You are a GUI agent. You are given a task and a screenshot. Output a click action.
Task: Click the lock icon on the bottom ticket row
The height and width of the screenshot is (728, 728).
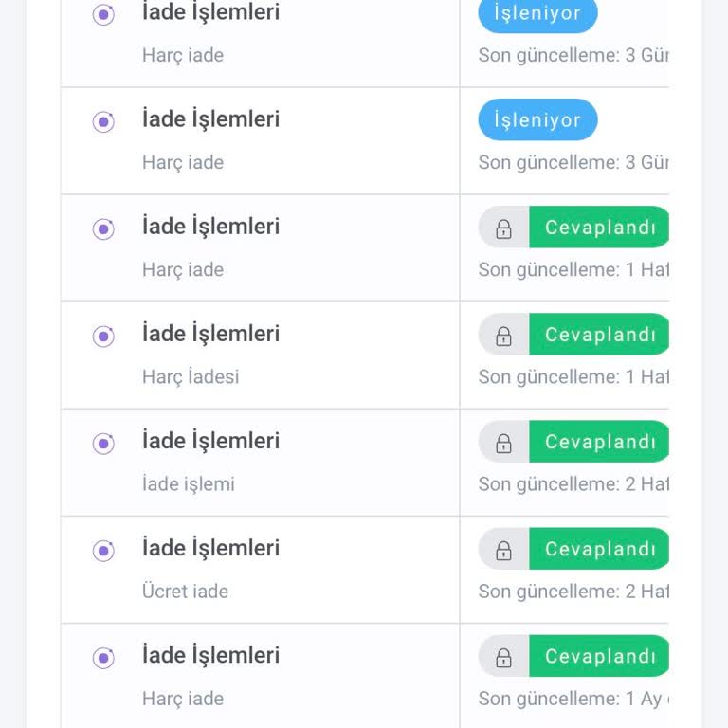[503, 657]
